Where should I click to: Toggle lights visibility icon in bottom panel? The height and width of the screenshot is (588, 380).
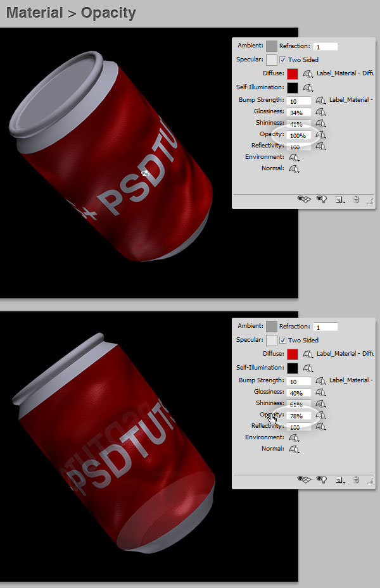(x=321, y=480)
